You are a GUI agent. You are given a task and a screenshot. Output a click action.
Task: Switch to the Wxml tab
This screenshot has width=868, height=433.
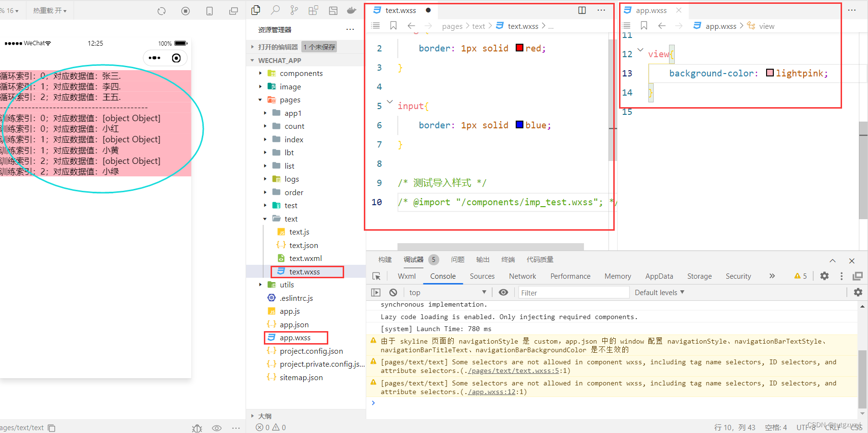407,276
